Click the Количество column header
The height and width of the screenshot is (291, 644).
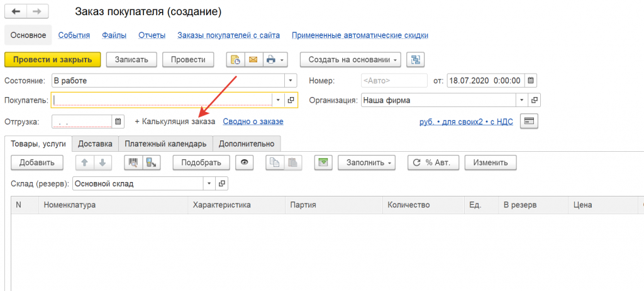coord(423,205)
